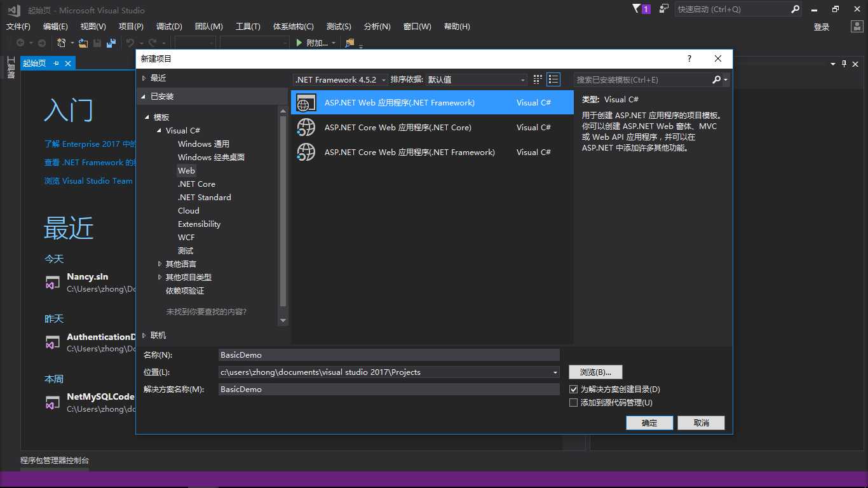
Task: Toggle create directory for solution checkbox
Action: 574,389
